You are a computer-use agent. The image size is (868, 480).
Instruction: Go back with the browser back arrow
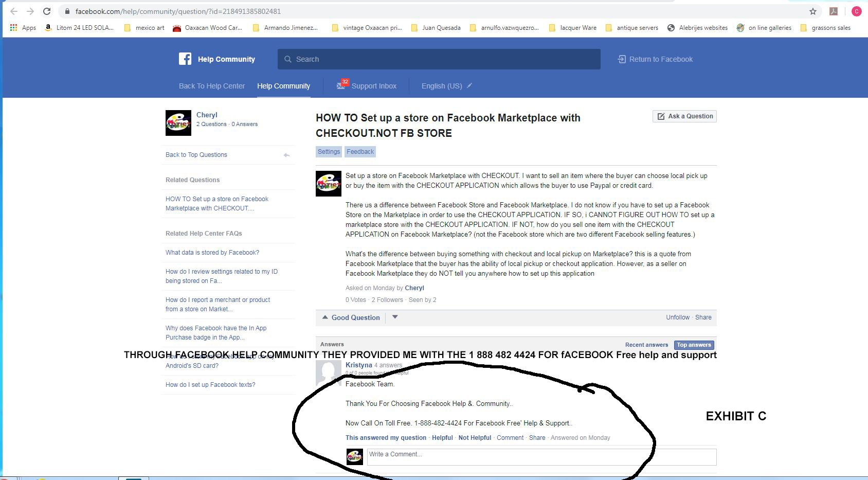point(14,11)
